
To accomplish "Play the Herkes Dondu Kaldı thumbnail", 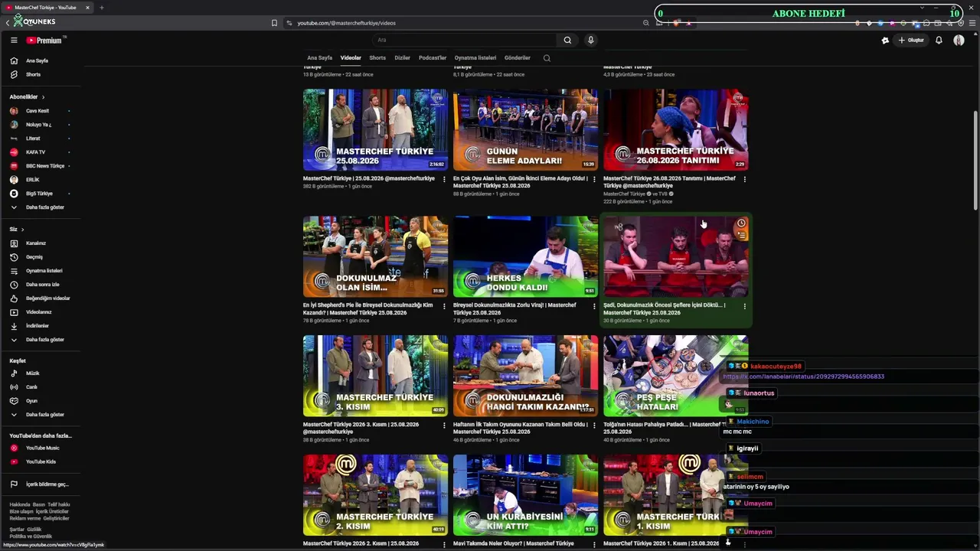I will coord(525,257).
